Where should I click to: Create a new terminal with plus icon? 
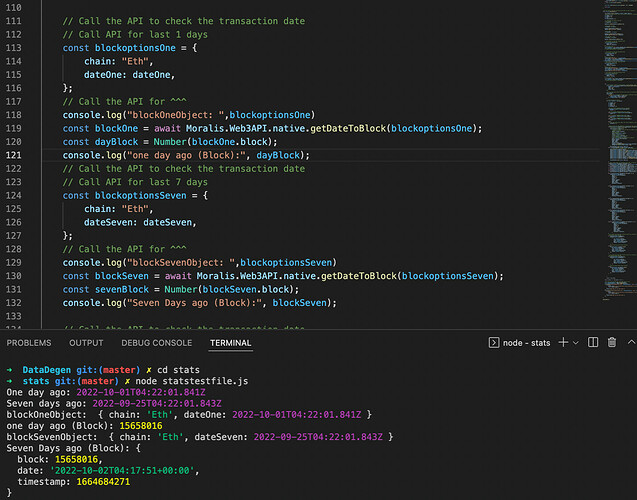point(563,342)
